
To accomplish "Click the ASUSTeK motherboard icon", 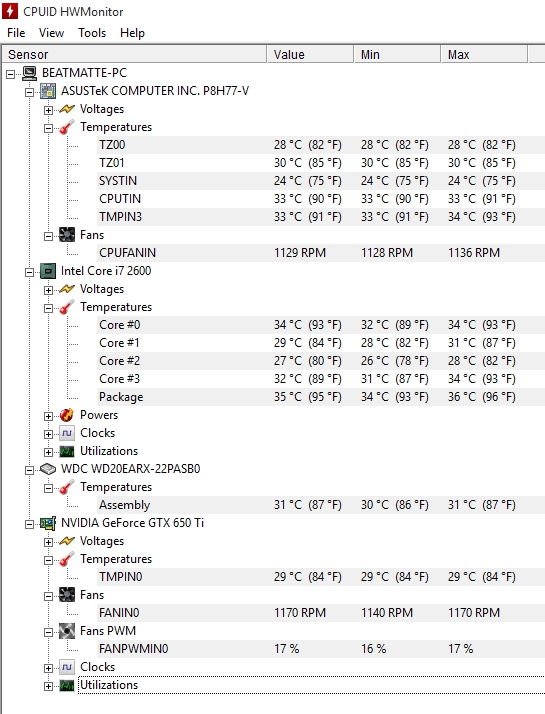I will 48,91.
